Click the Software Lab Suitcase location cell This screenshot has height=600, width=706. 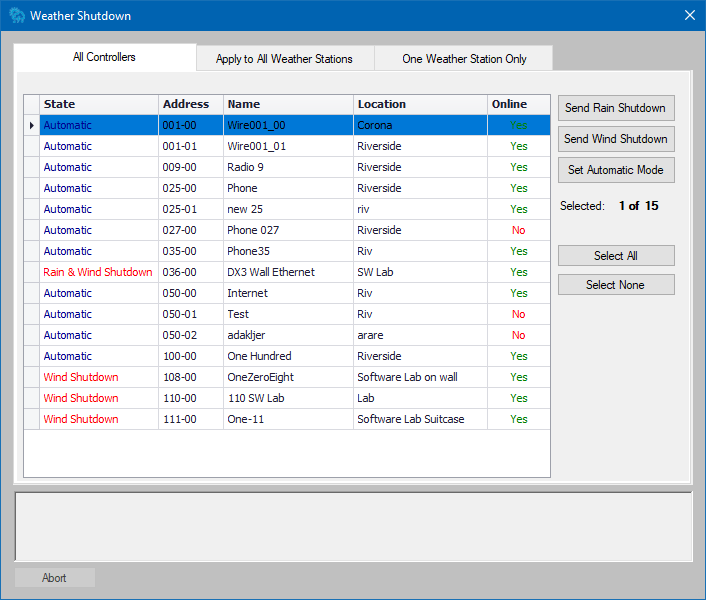421,420
